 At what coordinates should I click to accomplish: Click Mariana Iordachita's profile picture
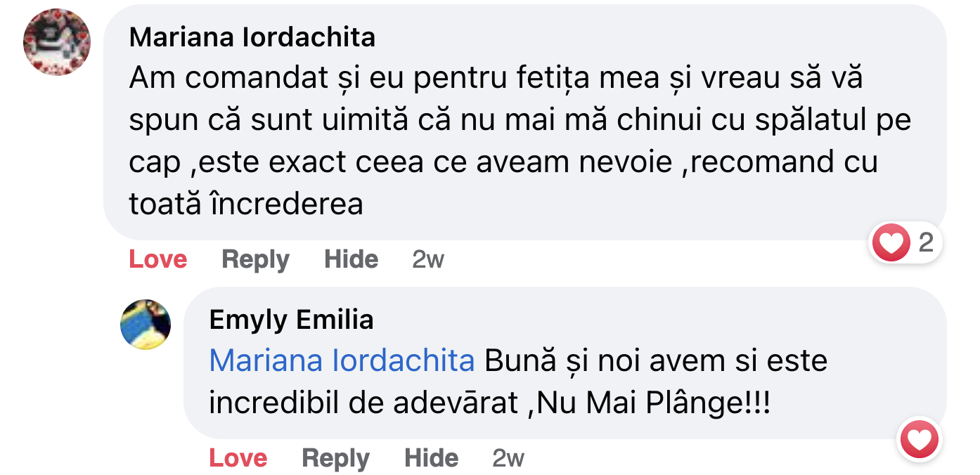click(57, 42)
